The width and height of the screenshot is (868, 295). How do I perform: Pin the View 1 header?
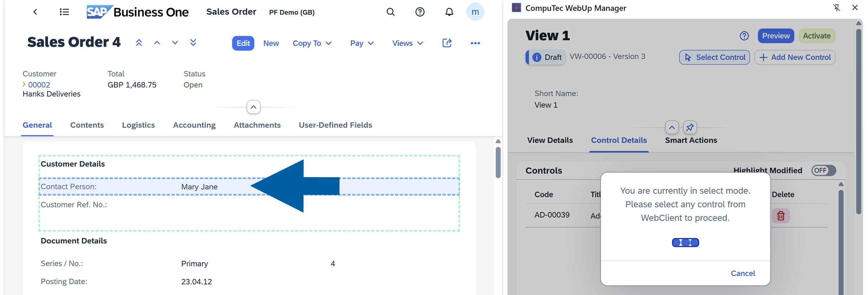coord(690,127)
